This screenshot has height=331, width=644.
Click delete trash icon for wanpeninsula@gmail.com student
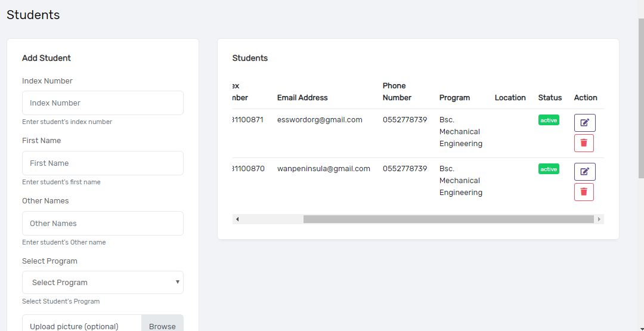tap(584, 192)
